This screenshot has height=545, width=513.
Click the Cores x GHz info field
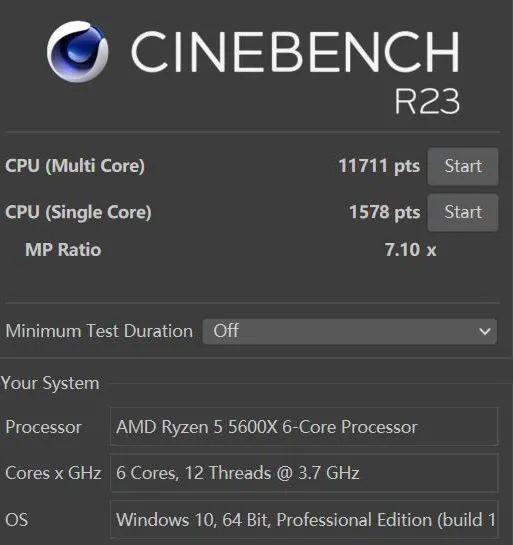point(304,473)
